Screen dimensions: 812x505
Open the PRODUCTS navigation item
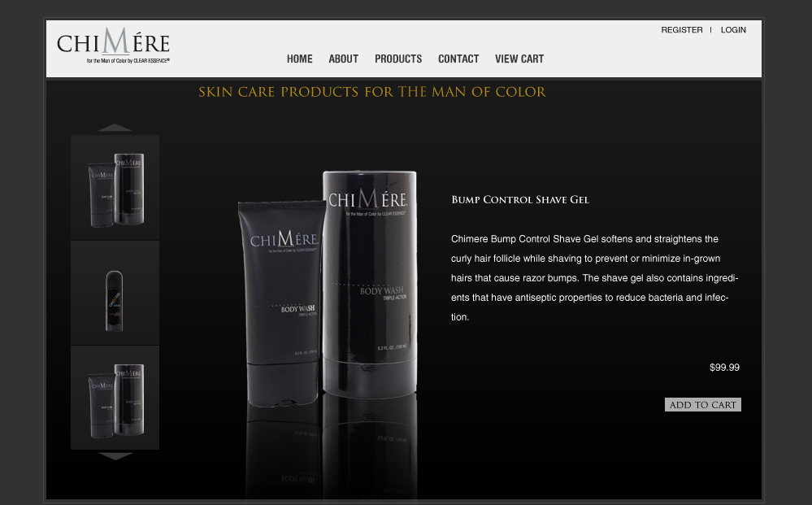click(398, 59)
